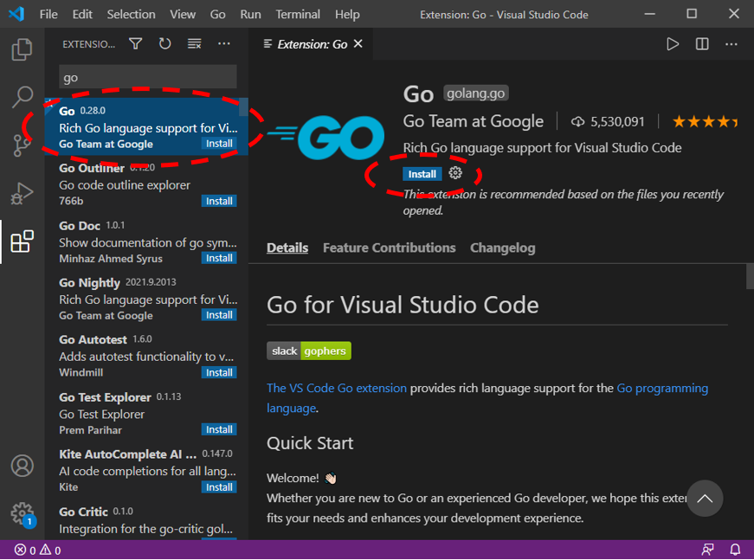Select the Search icon in activity bar

22,97
